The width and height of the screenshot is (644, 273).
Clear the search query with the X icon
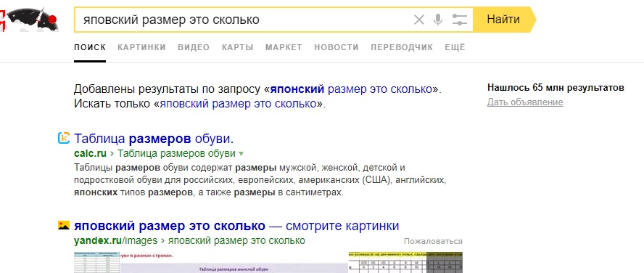[418, 20]
